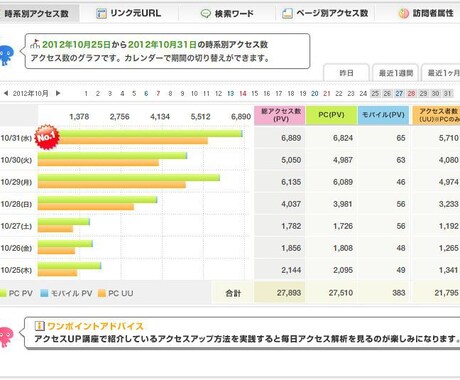The width and height of the screenshot is (460, 380).
Task: Click the small chart icon before date range
Action: 35,44
